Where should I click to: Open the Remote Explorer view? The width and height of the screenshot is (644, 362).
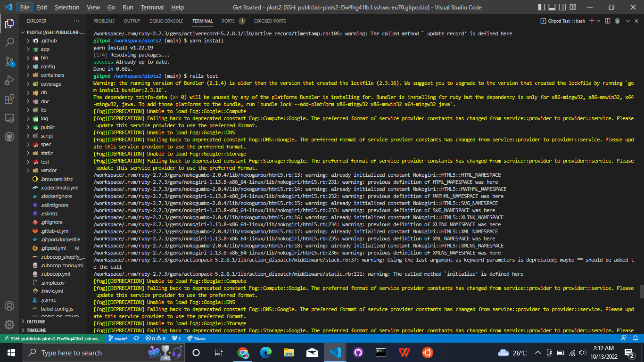(9, 118)
